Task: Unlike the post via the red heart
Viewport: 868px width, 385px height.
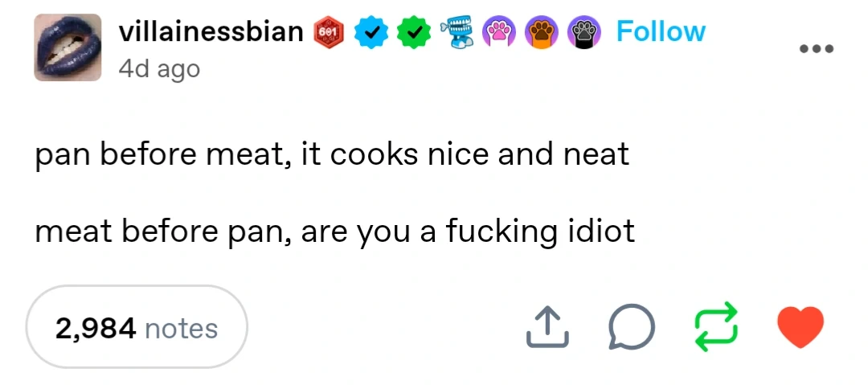Action: click(x=800, y=328)
